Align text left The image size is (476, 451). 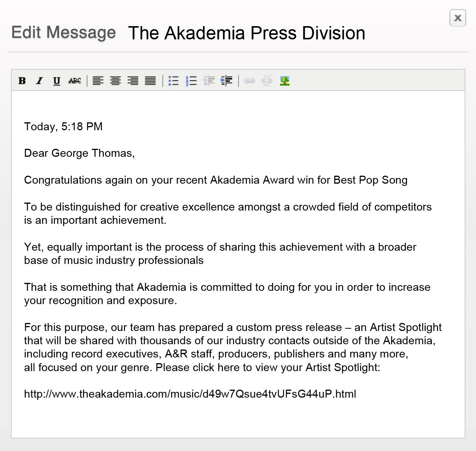pos(98,81)
